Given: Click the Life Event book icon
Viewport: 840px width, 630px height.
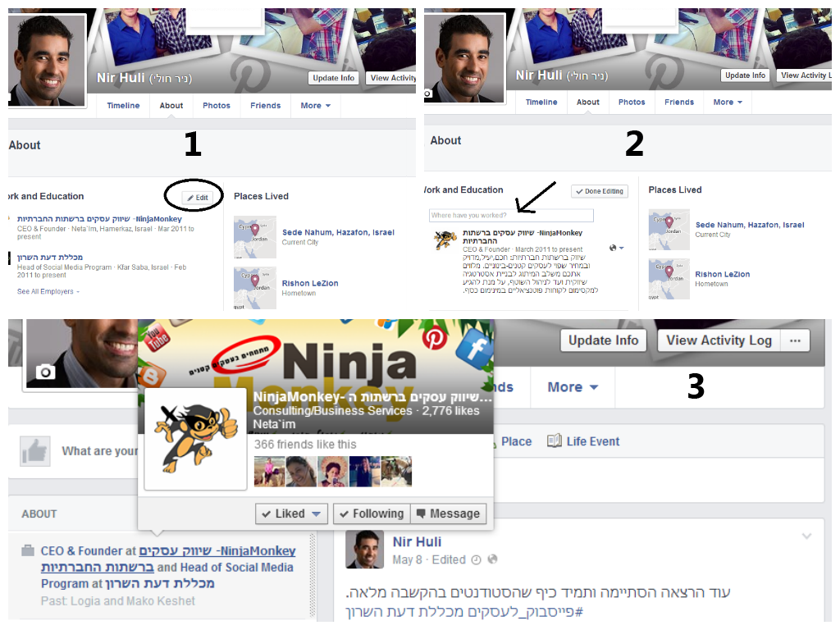Looking at the screenshot, I should coord(554,441).
